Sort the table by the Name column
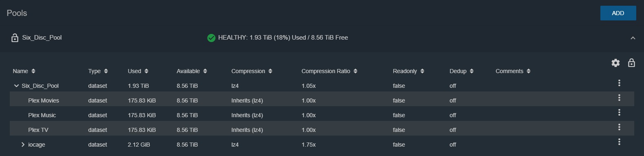 click(24, 71)
